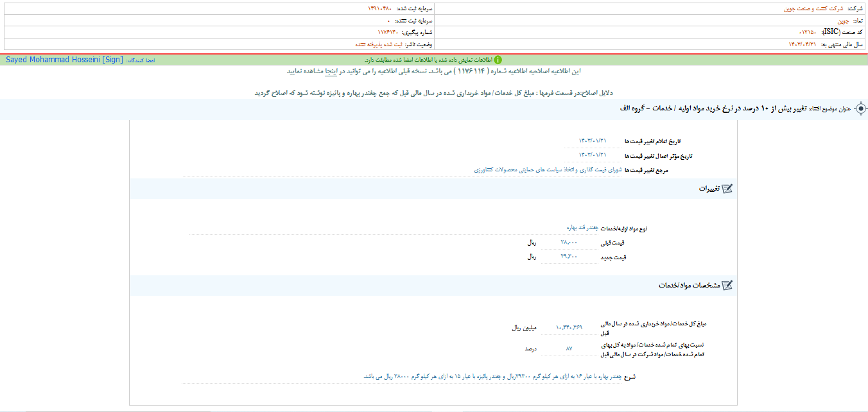Follow the اینجا link to the previous notice version

[329, 71]
